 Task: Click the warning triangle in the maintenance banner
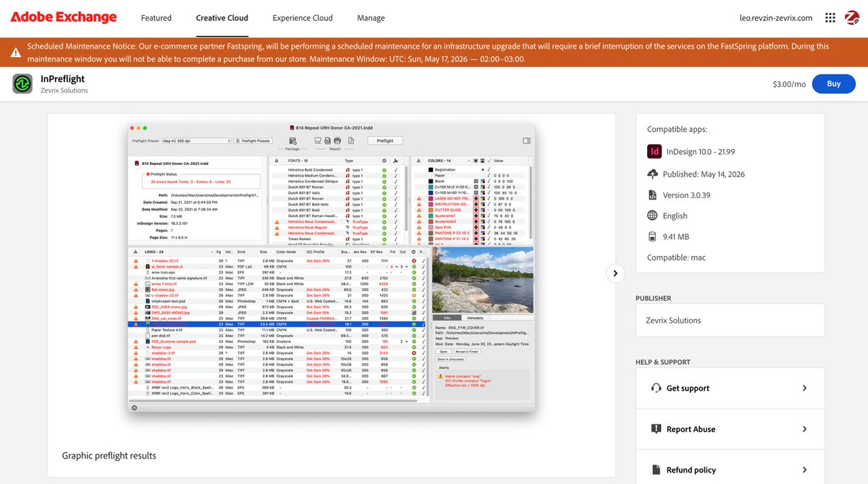click(x=15, y=53)
